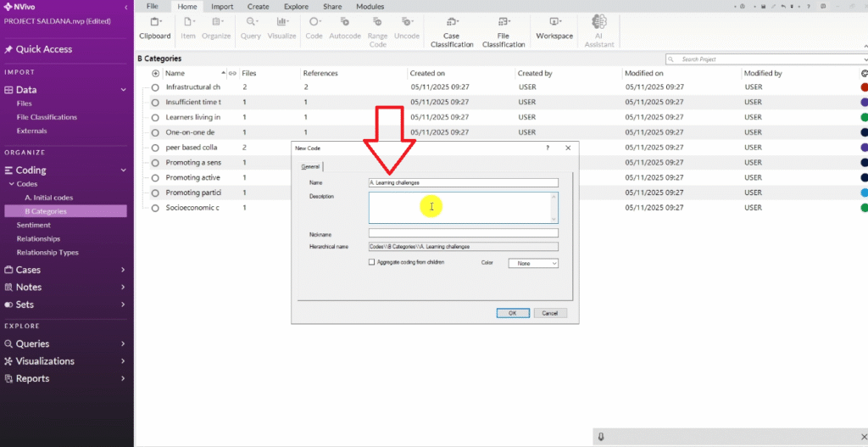868x447 pixels.
Task: Open Queries in the Explore section
Action: point(32,344)
